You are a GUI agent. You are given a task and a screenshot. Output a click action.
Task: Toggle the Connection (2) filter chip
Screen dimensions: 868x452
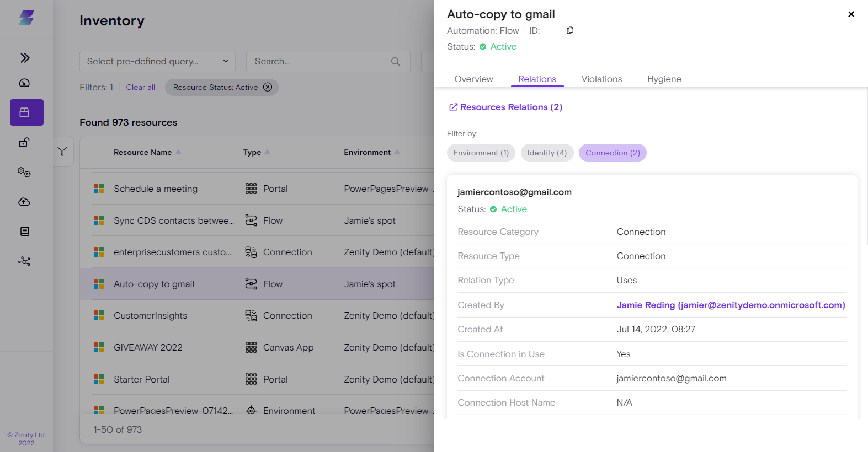613,153
